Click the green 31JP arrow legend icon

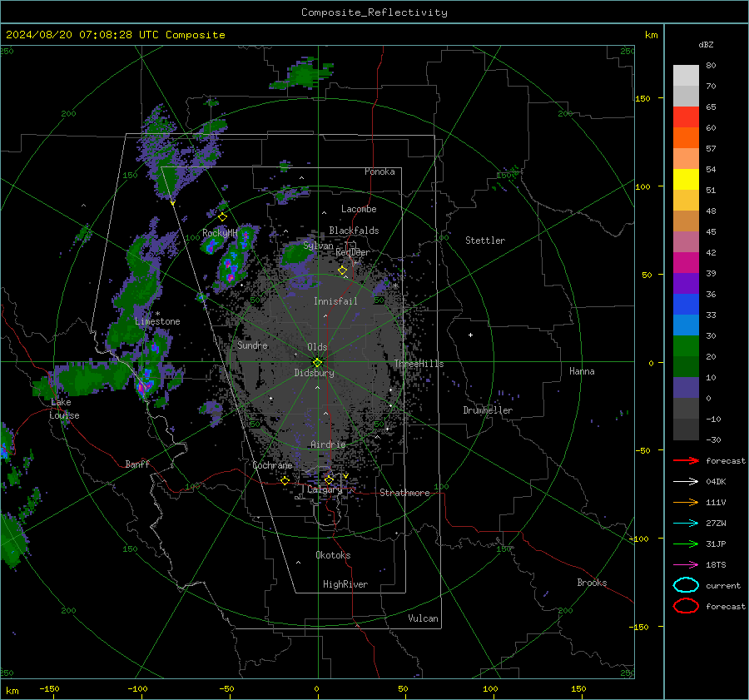(x=686, y=544)
